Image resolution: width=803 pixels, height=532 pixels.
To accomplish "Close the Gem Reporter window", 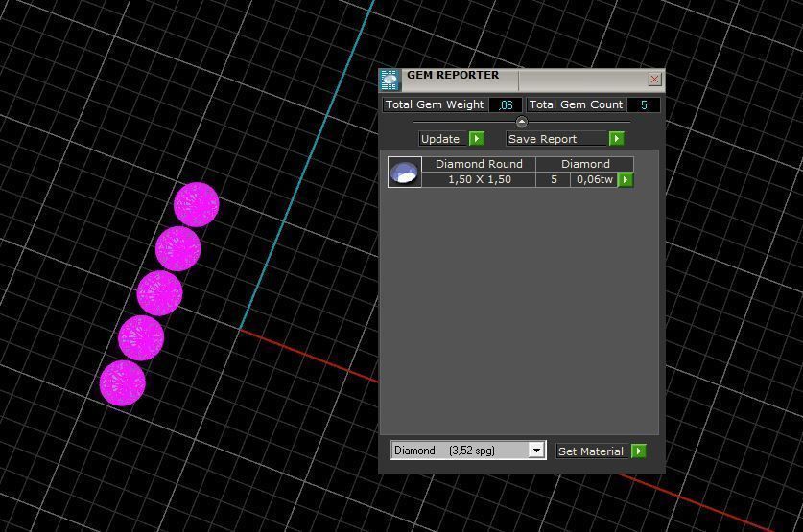I will 654,80.
